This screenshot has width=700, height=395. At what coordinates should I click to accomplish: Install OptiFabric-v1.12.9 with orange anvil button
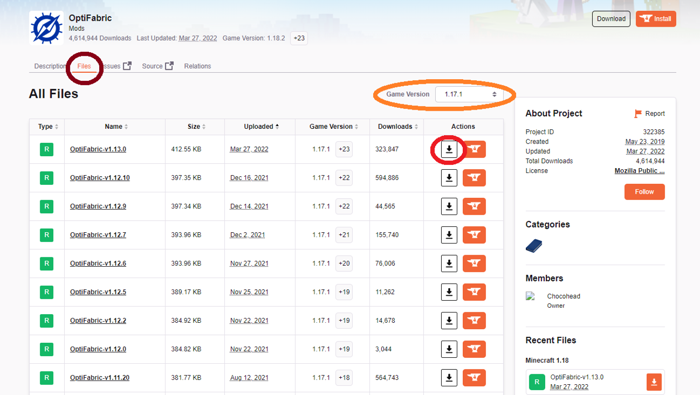474,206
